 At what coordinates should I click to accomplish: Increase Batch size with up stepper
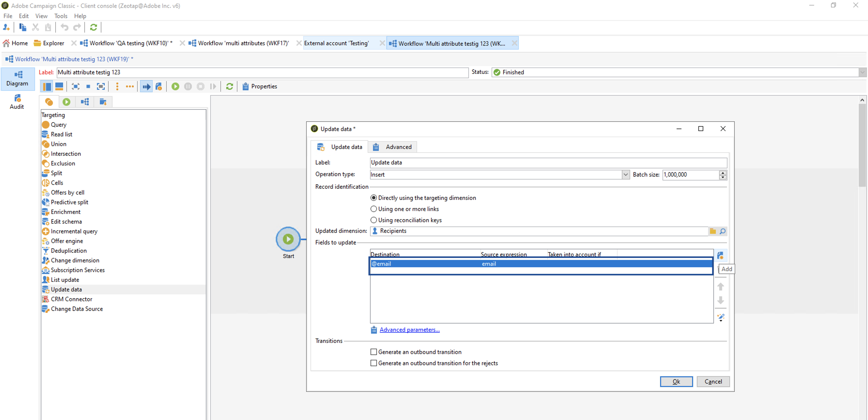[722, 172]
